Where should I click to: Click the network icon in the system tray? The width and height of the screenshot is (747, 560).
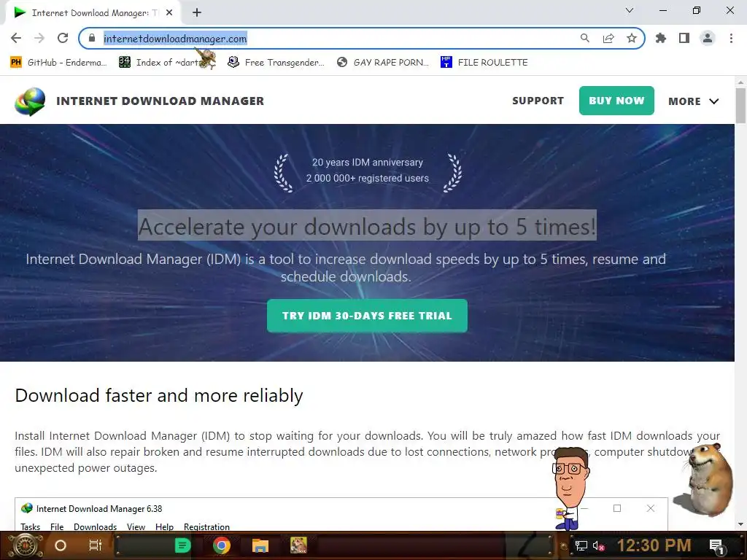click(581, 545)
